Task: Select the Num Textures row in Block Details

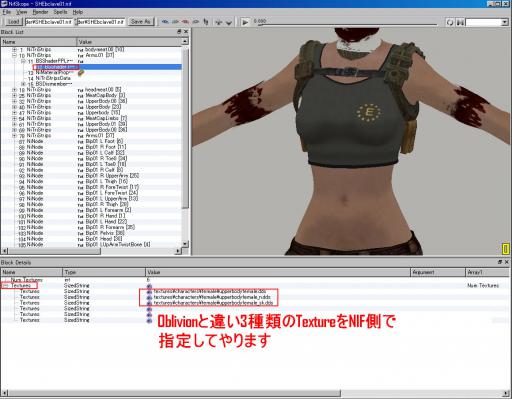Action: tap(255, 280)
